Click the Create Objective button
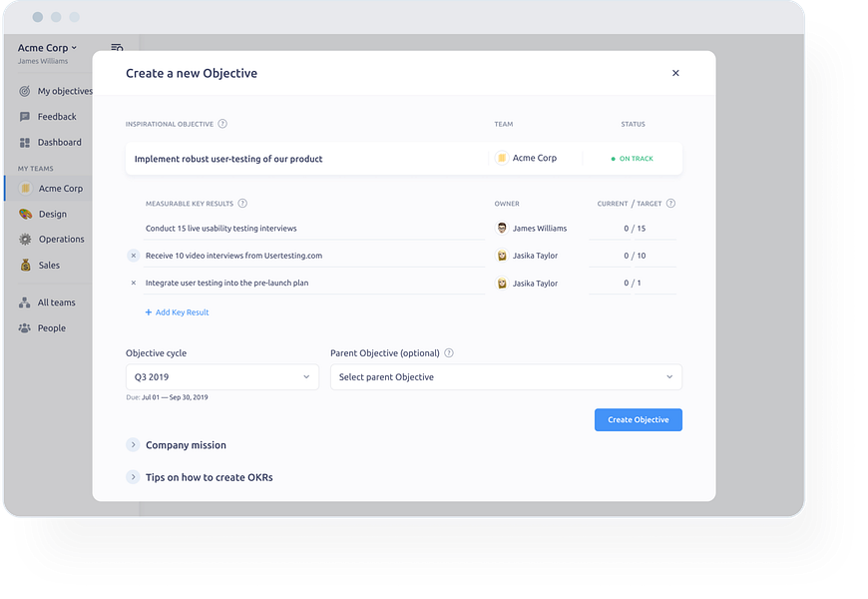Viewport: 868px width, 599px height. (639, 420)
